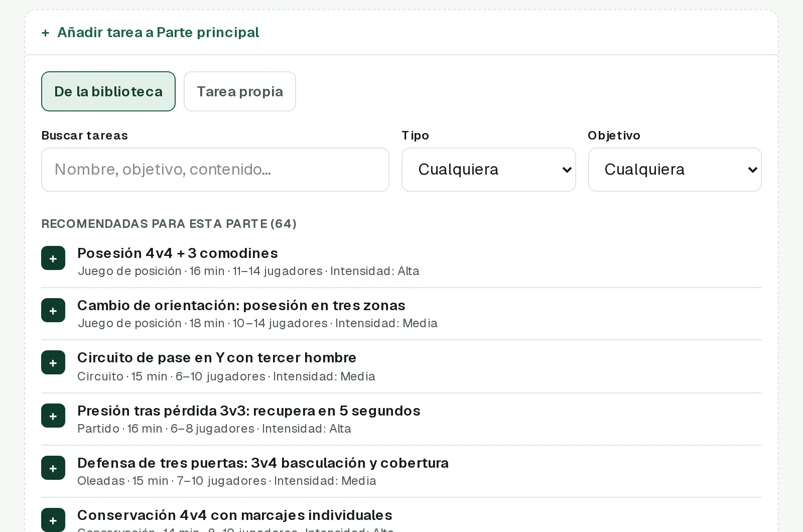Add Circuito de pase en Y task

(53, 362)
